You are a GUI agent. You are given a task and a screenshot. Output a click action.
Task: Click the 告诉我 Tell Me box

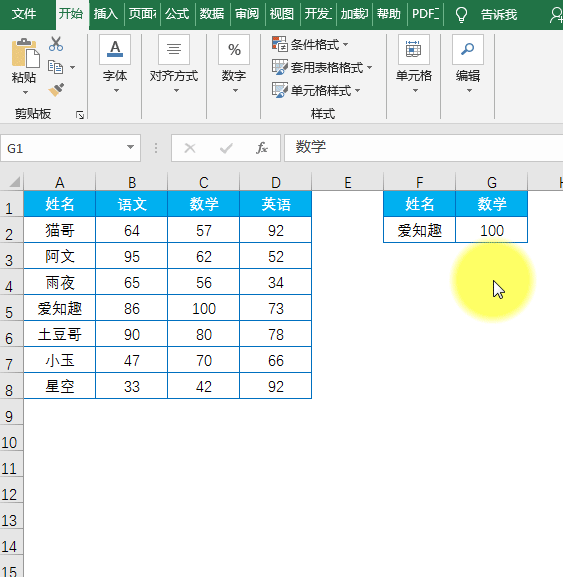tap(499, 15)
